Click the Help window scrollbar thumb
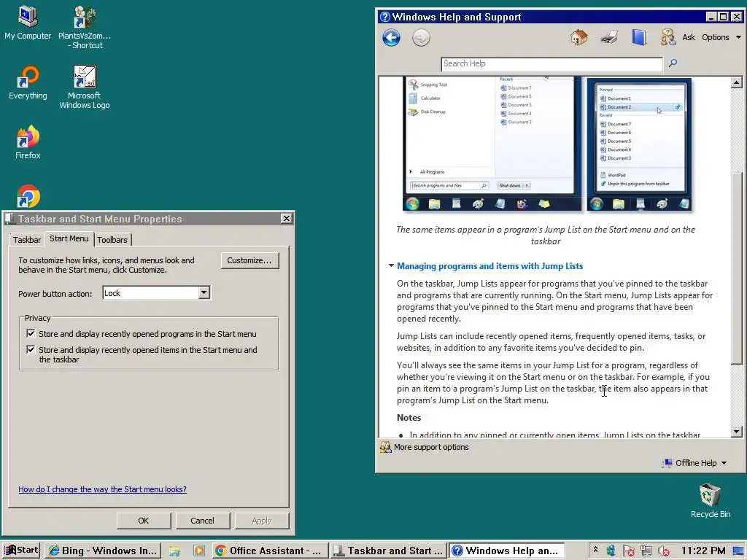This screenshot has width=747, height=560. [736, 268]
